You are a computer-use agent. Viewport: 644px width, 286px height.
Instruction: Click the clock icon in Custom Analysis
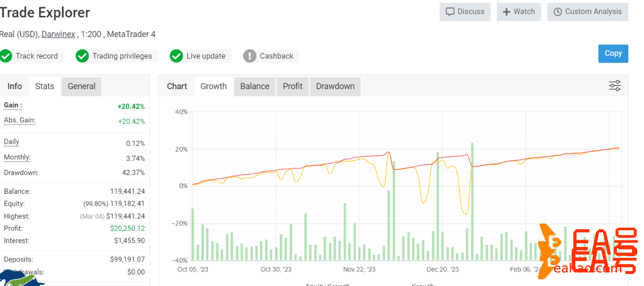[558, 11]
